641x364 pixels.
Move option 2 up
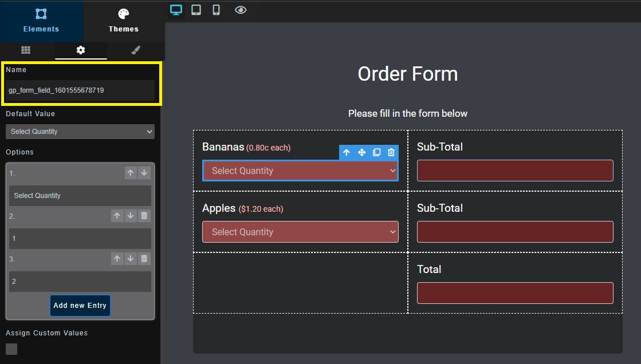point(117,216)
